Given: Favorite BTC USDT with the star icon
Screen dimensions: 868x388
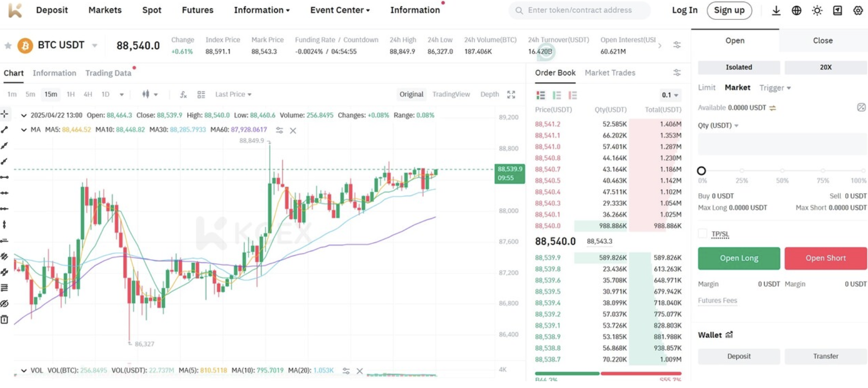Looking at the screenshot, I should (8, 45).
